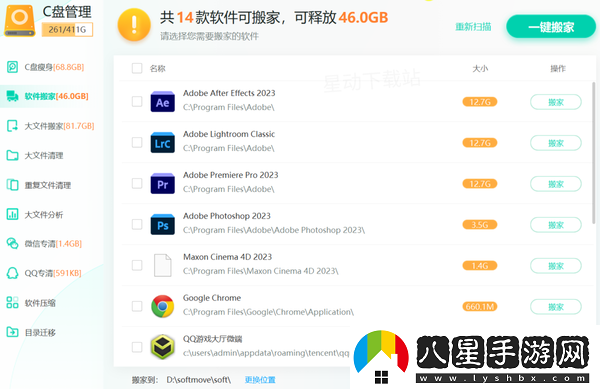This screenshot has width=600, height=389.
Task: Toggle the select-all checkbox beside 名称
Action: [137, 68]
